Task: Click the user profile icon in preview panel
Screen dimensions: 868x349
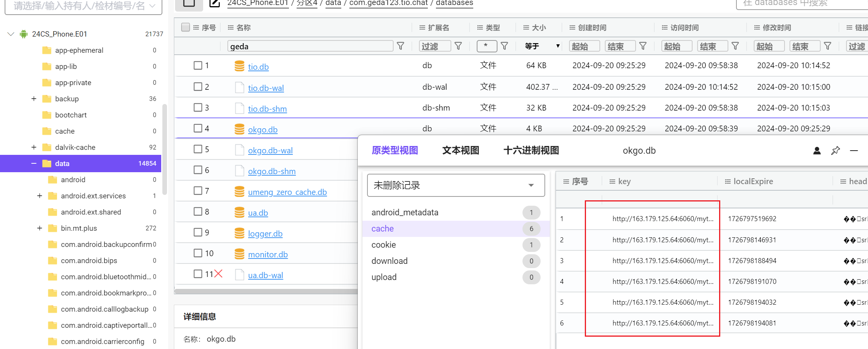Action: coord(817,151)
